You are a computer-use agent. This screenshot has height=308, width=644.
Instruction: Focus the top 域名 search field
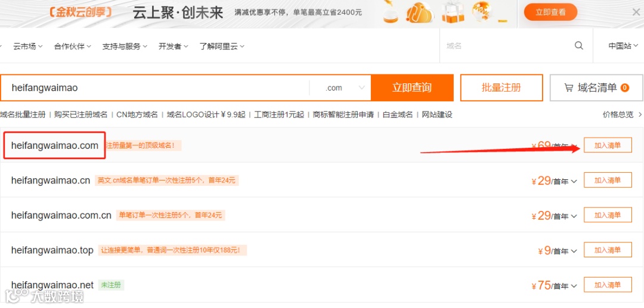(x=507, y=46)
